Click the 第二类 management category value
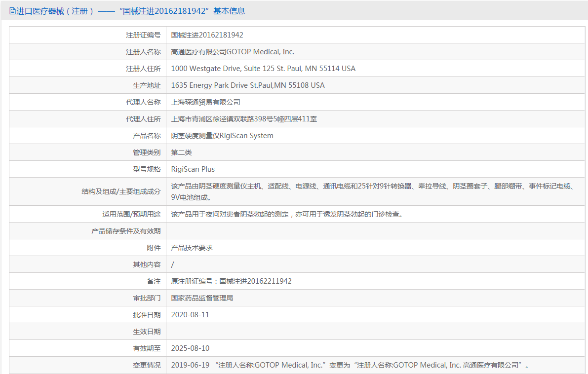Image resolution: width=588 pixels, height=374 pixels. pyautogui.click(x=182, y=152)
